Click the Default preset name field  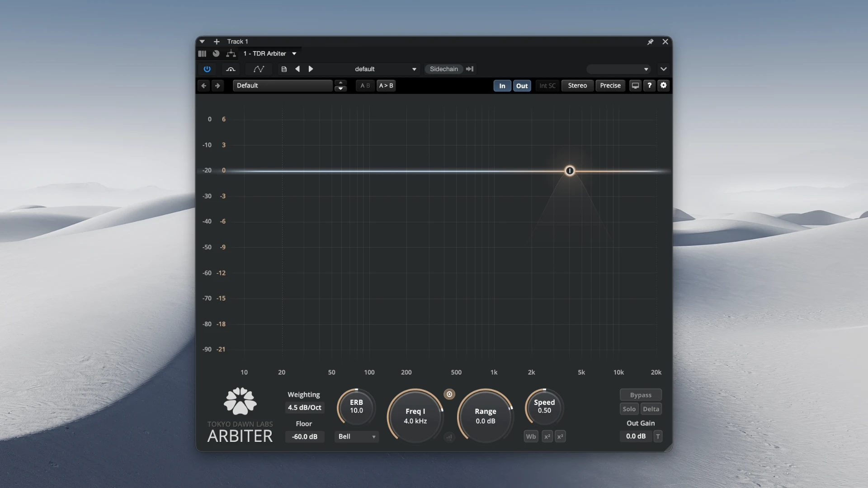point(283,85)
